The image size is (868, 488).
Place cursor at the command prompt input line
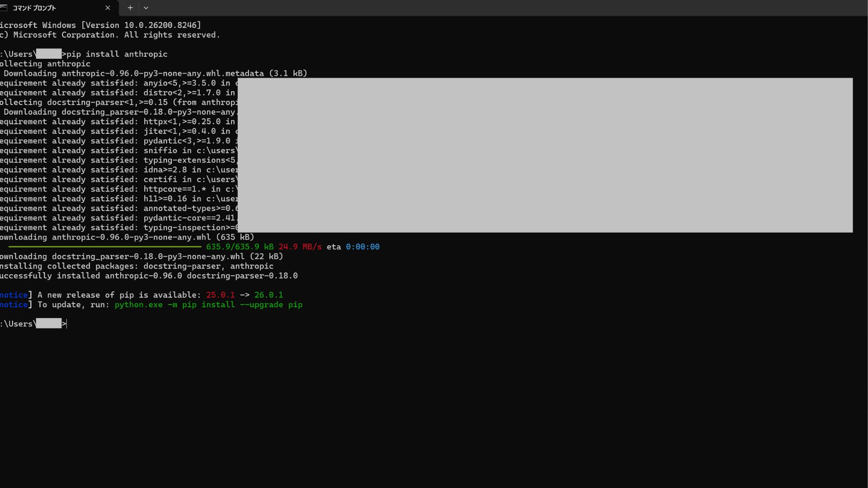66,324
